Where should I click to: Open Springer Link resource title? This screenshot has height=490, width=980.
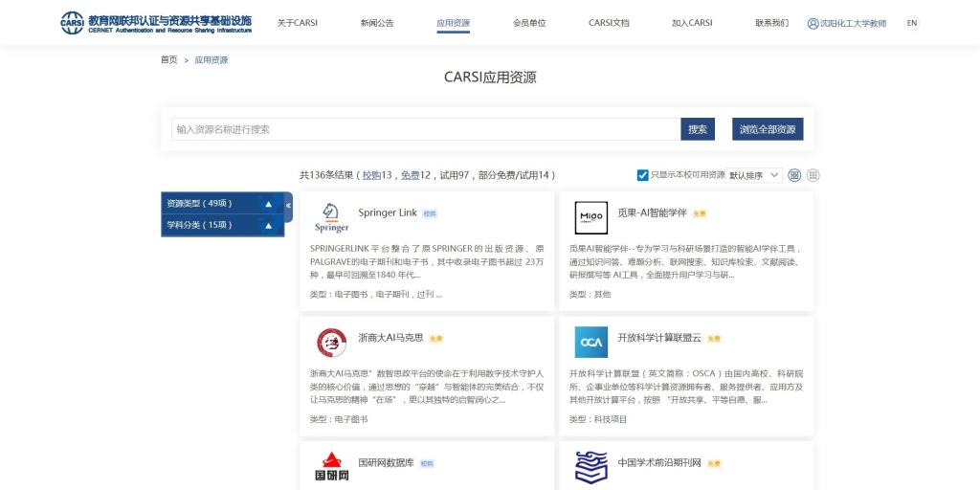click(x=388, y=212)
